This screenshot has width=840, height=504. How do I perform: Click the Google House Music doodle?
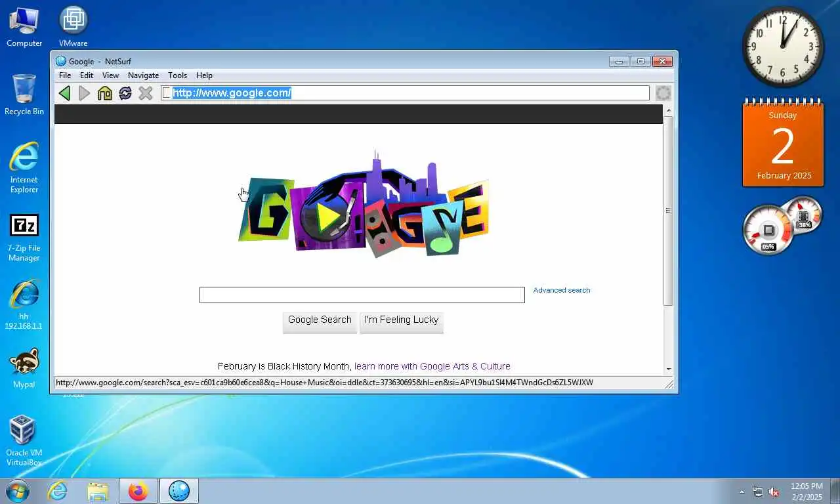point(363,205)
